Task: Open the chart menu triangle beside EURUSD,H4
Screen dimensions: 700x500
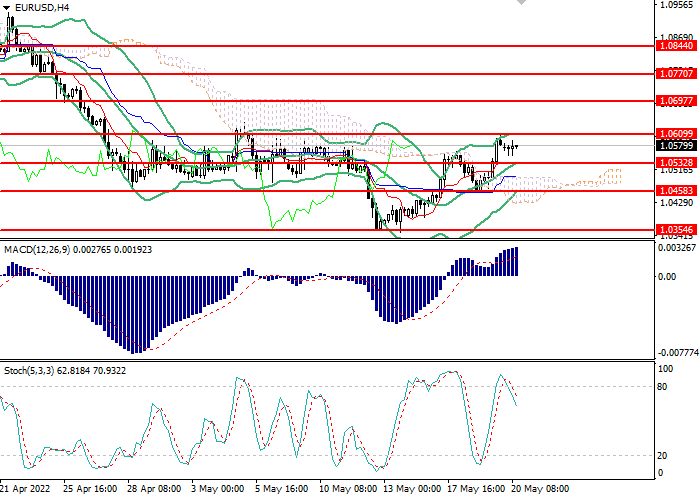Action: point(7,8)
